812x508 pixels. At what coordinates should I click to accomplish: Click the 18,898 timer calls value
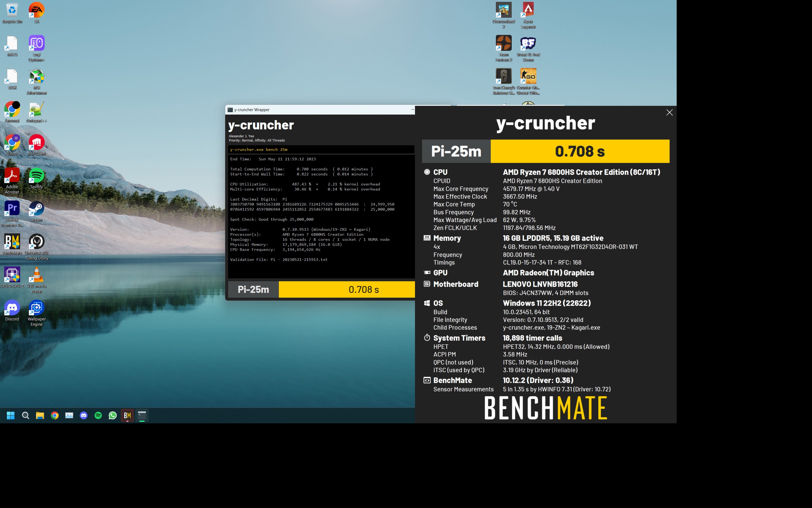click(x=532, y=338)
